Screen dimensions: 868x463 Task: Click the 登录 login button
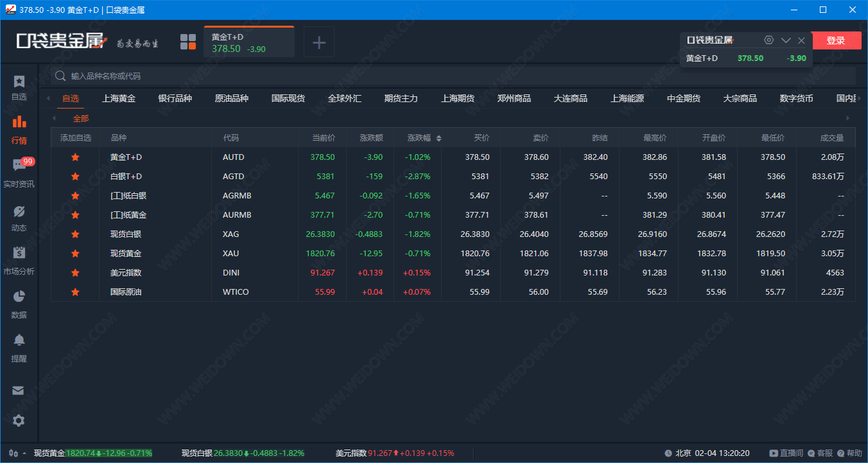tap(836, 40)
